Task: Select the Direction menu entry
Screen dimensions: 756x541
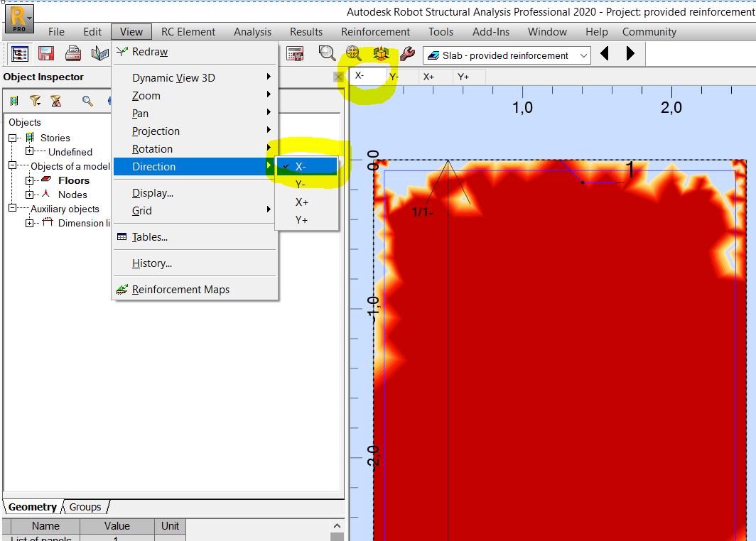Action: [195, 167]
